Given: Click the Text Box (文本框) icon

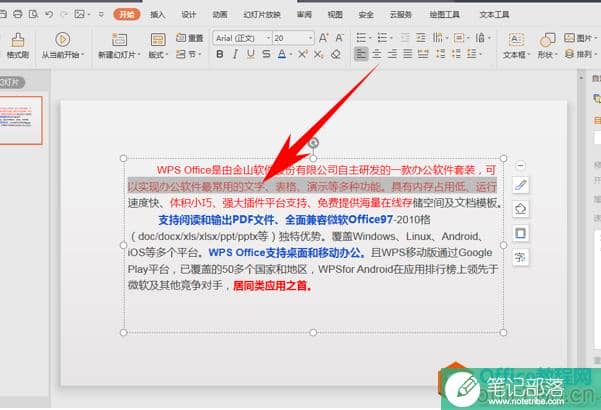Looking at the screenshot, I should 516,39.
